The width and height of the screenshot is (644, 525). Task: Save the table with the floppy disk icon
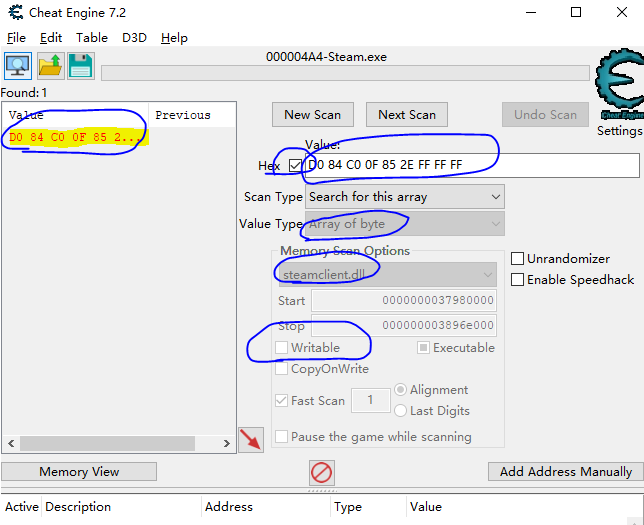coord(81,66)
